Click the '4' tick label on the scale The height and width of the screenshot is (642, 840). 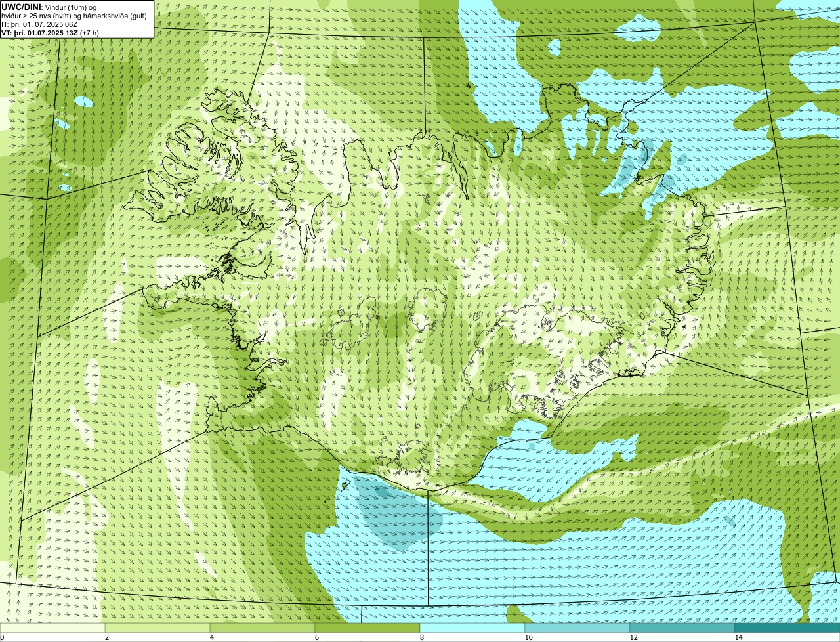pos(212,637)
